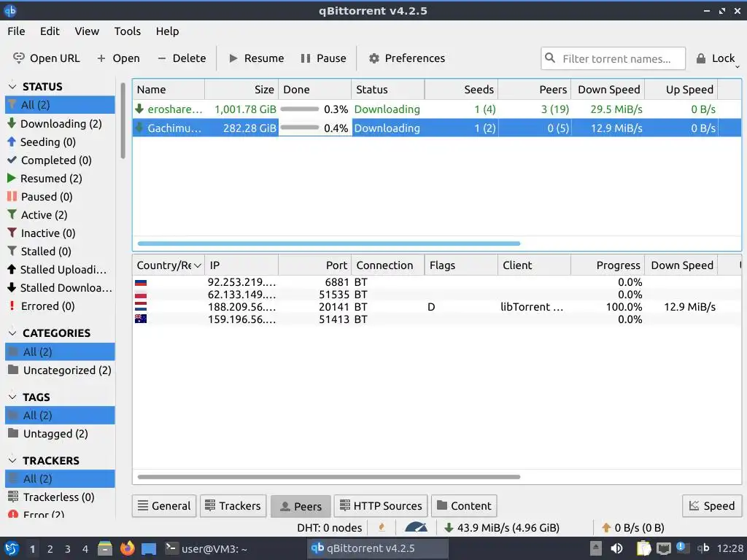Screen dimensions: 747x560
Task: Click the qBittorrent tray icon
Action: pos(703,548)
